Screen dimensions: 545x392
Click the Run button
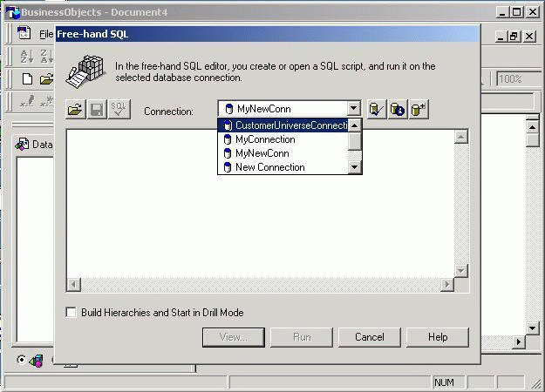(302, 337)
